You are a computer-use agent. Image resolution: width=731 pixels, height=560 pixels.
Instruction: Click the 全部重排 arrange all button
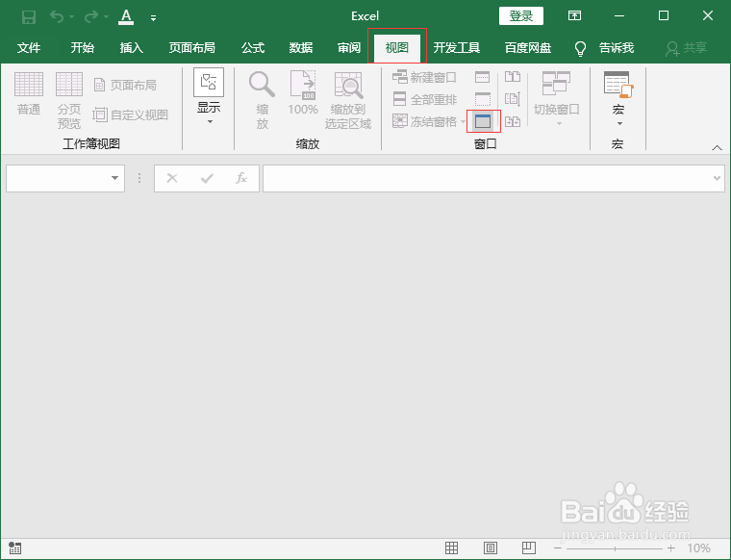point(425,99)
